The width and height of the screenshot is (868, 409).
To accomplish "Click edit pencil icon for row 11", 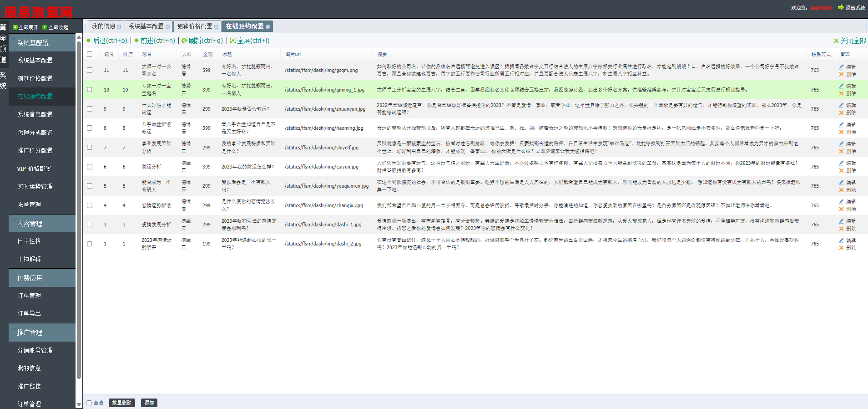I will click(x=842, y=66).
